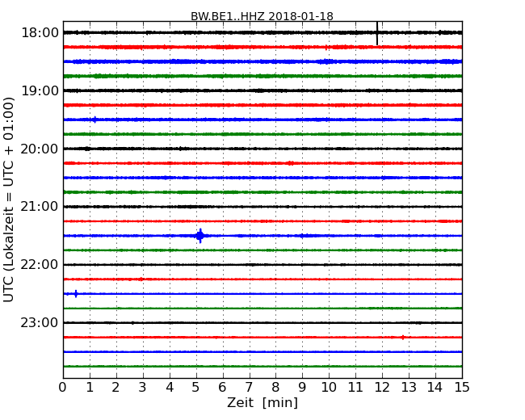The height and width of the screenshot is (420, 525).
Task: Click the 18:00 time label
Action: click(x=40, y=33)
